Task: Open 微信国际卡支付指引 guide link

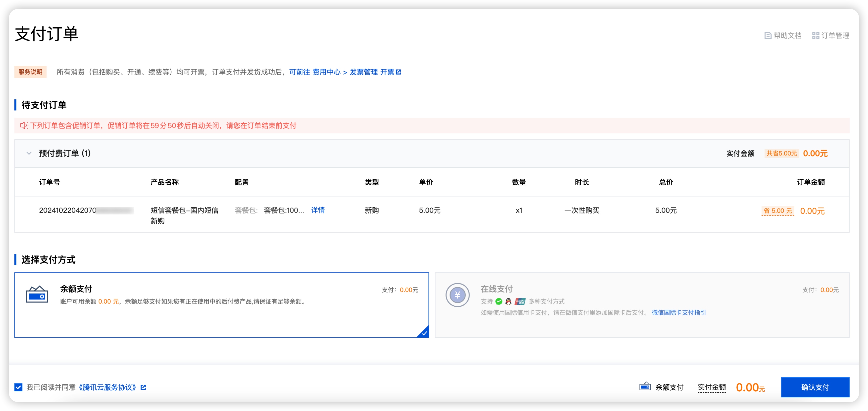Action: coord(679,312)
